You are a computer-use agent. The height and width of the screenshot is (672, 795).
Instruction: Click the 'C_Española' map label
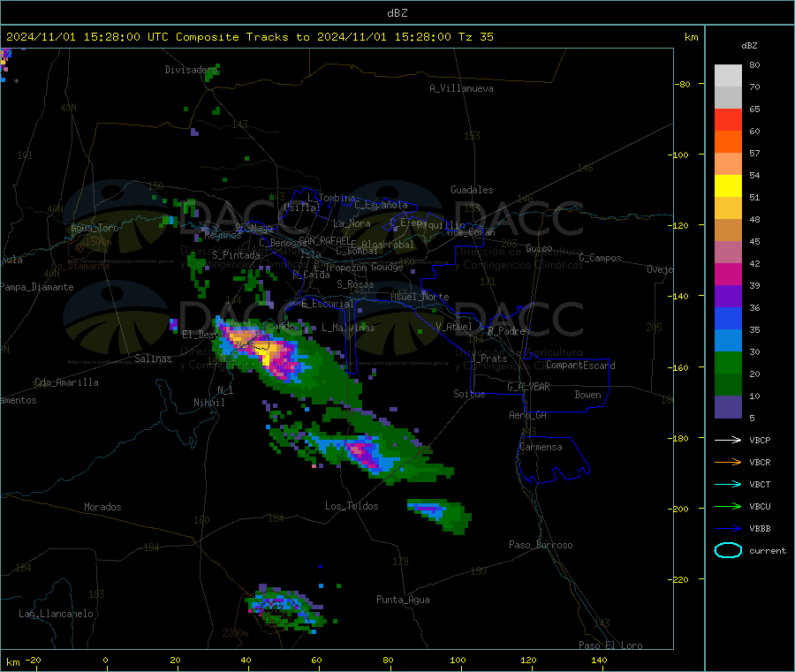tap(381, 205)
